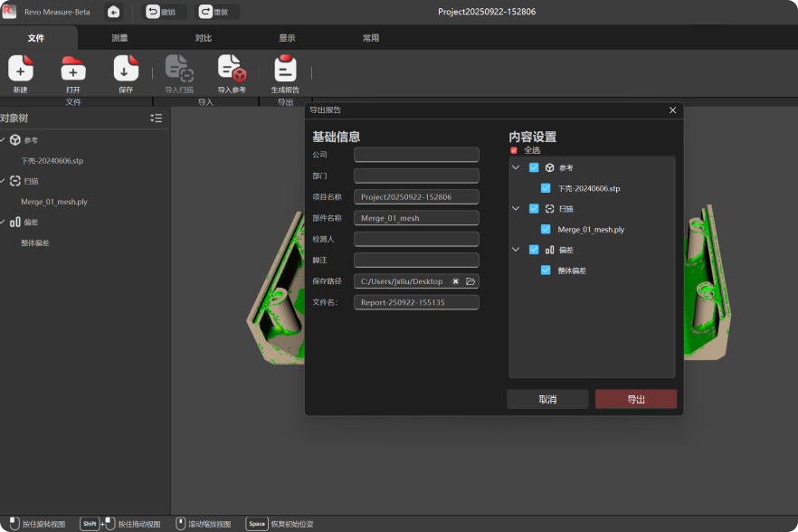Uncheck the 下壳-20240606.stp checkbox
Viewport: 798px width, 532px height.
point(546,188)
